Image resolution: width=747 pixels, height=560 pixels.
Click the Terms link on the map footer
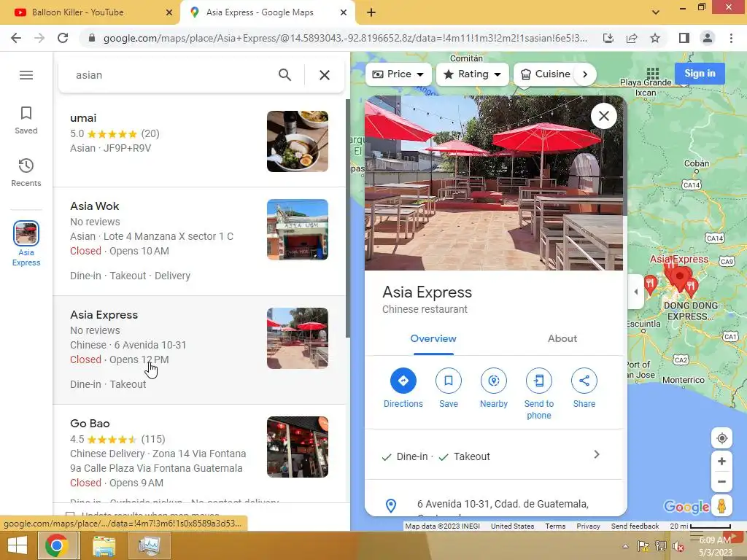pyautogui.click(x=555, y=526)
